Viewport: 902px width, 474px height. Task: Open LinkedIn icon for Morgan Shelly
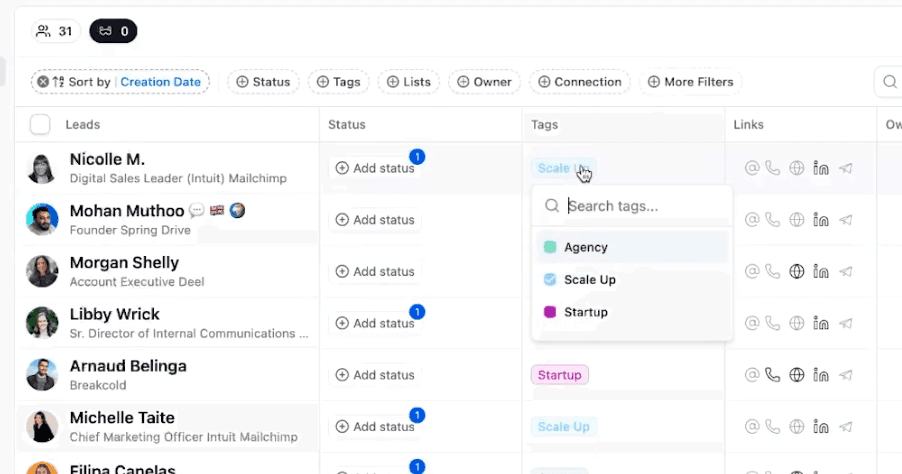(821, 272)
